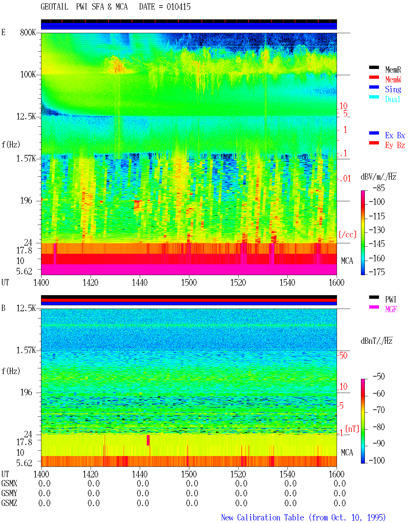
Task: Click the E panel letter label
Action: 3,33
